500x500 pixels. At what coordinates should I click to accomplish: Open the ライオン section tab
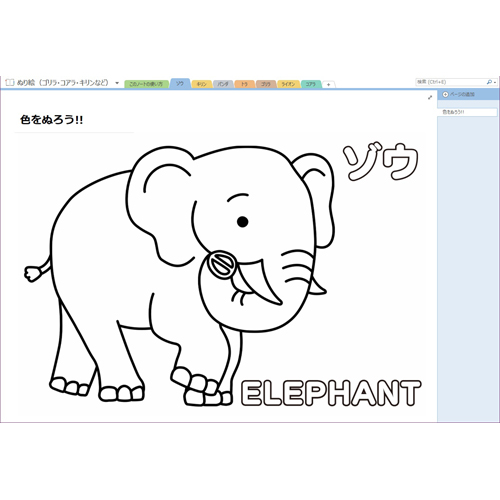(288, 84)
